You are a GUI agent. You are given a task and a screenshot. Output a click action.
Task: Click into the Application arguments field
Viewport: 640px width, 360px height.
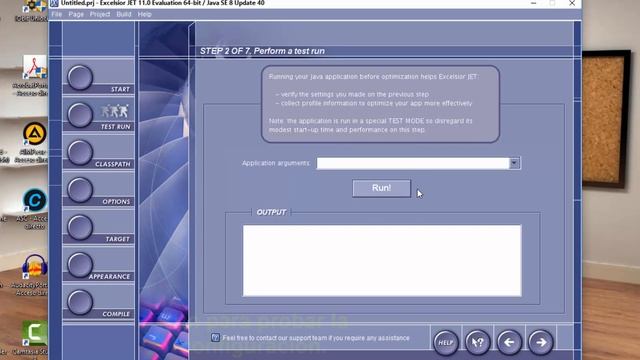[x=413, y=163]
